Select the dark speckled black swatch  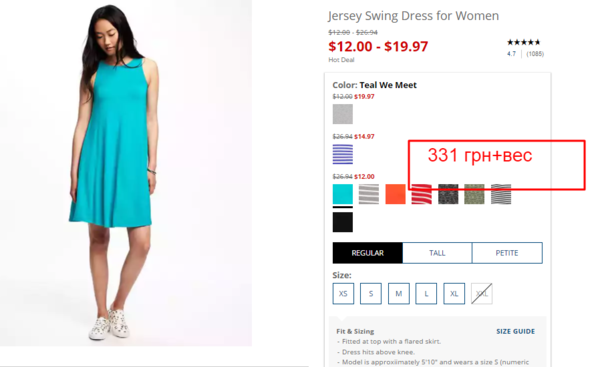pos(448,194)
